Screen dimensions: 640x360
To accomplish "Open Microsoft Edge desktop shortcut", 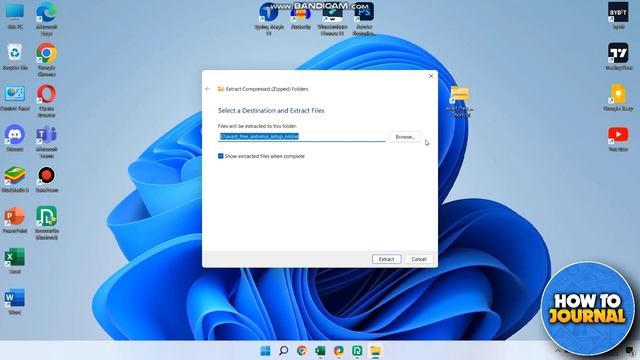I will click(x=46, y=17).
